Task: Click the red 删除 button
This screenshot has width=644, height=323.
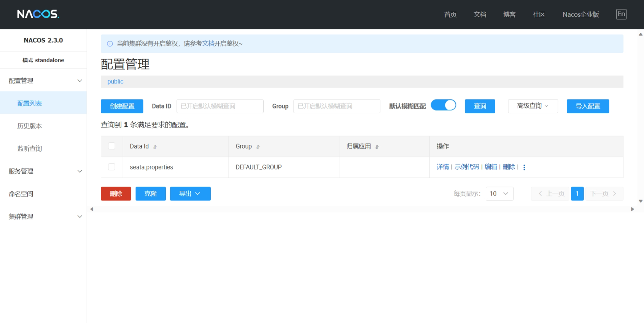Action: pyautogui.click(x=116, y=193)
